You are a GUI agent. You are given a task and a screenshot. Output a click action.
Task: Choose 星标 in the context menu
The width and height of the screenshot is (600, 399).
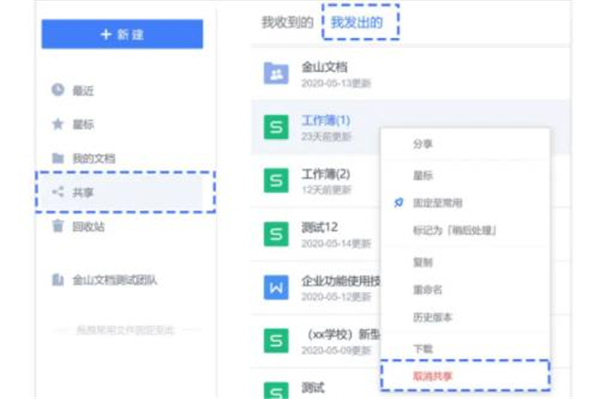click(423, 175)
